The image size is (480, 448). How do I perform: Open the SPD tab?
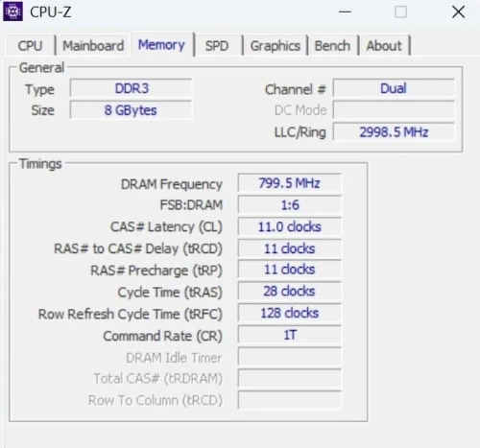217,45
